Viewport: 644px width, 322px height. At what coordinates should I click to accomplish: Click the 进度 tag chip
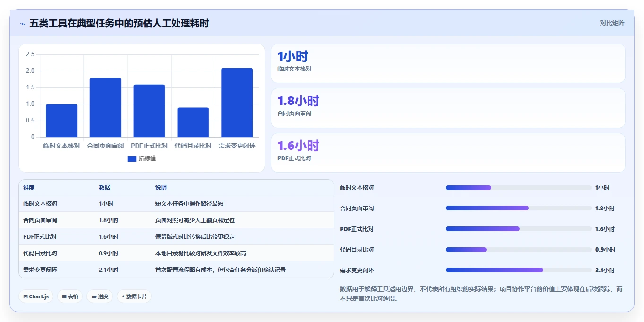coord(100,296)
